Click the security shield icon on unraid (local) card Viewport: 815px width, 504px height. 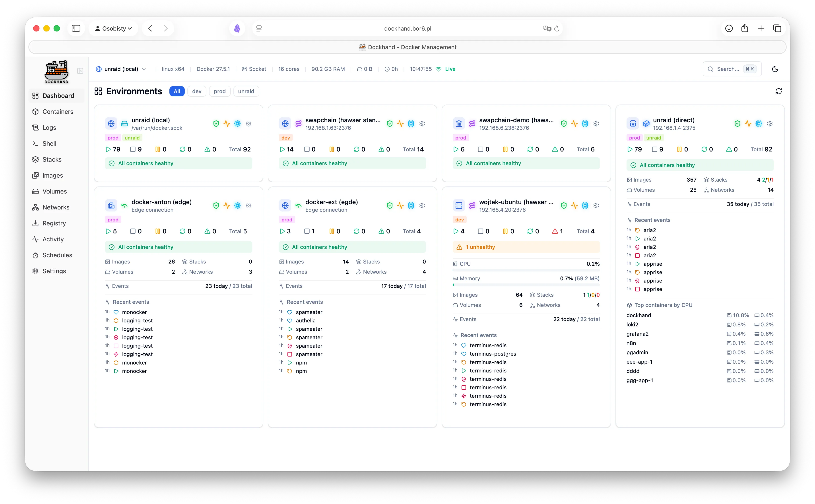tap(216, 123)
